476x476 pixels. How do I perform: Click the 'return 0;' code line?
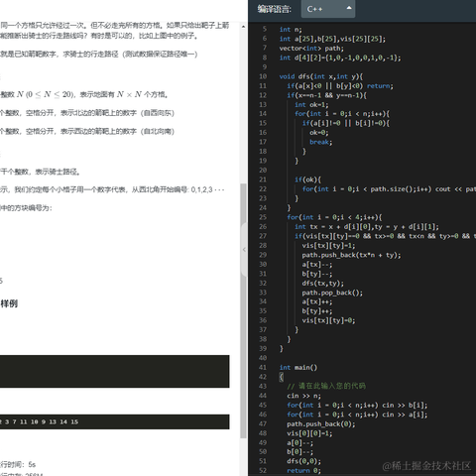coord(303,470)
